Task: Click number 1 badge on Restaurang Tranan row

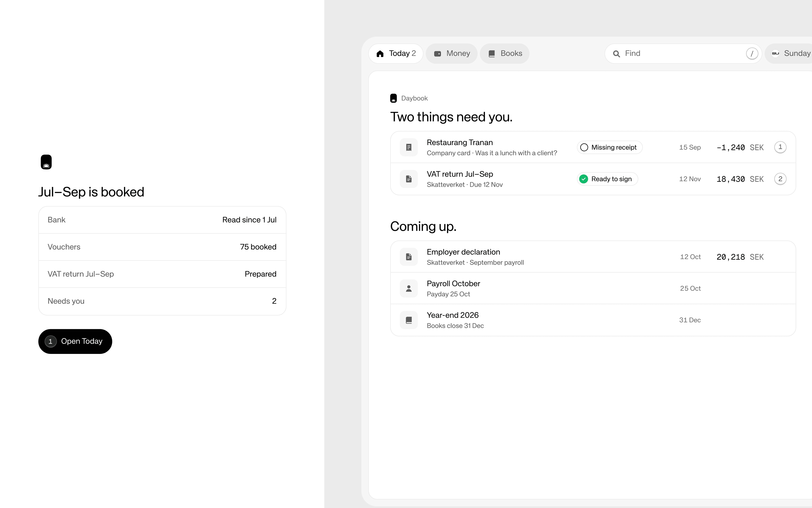Action: (780, 147)
